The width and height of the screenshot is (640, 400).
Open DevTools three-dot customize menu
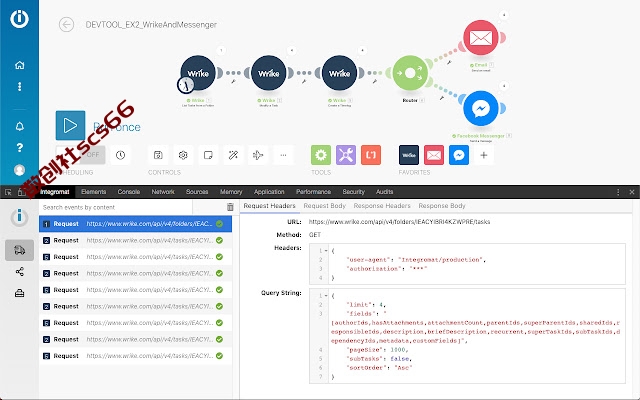pyautogui.click(x=618, y=192)
